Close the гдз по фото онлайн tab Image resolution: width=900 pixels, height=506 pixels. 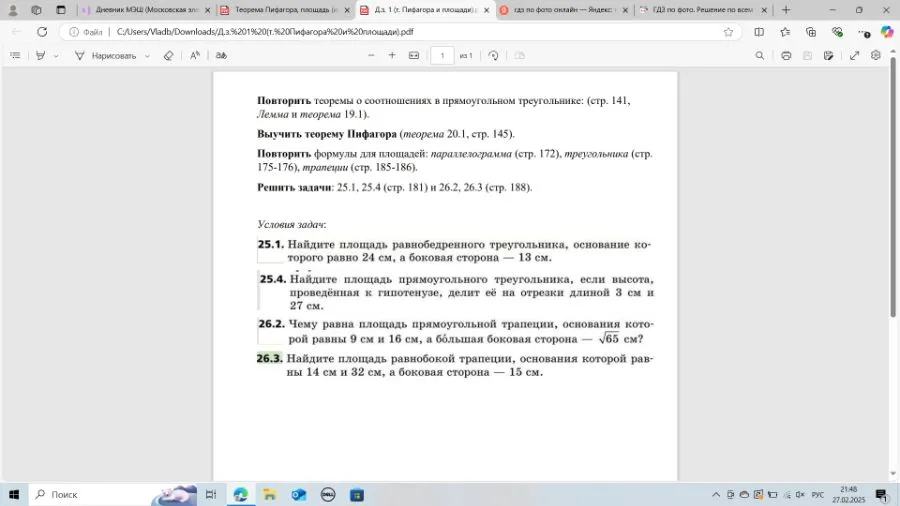pyautogui.click(x=625, y=10)
